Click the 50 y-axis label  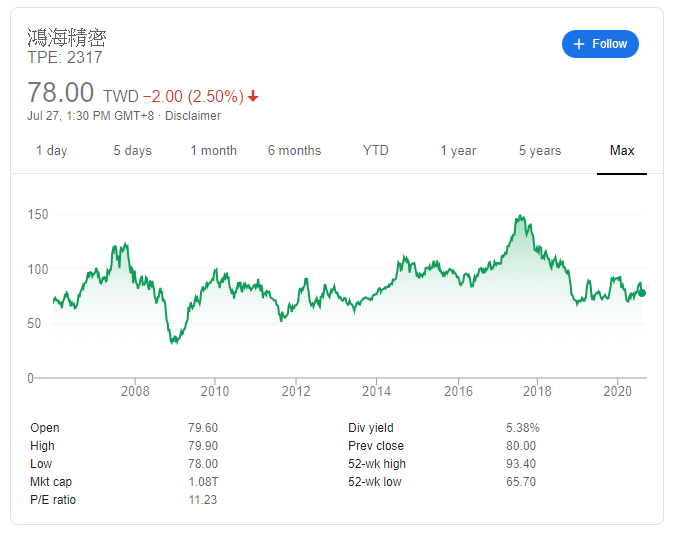pos(34,324)
